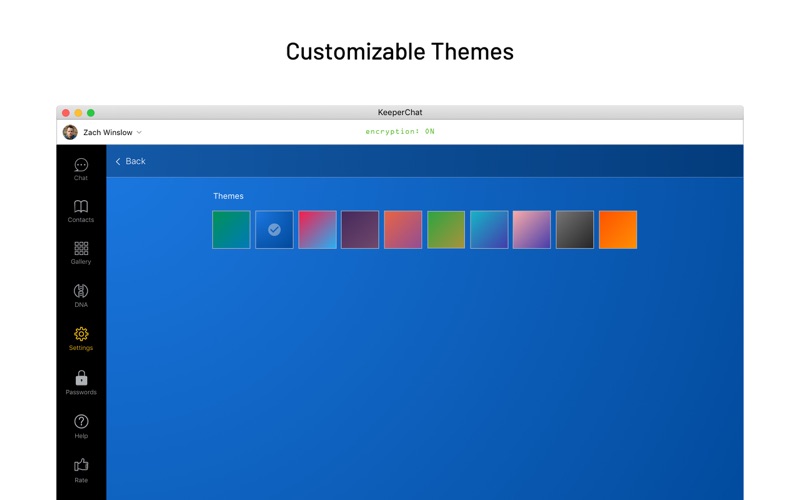Expand the Zach Winslow account dropdown
Viewport: 800px width, 500px height.
(x=139, y=132)
